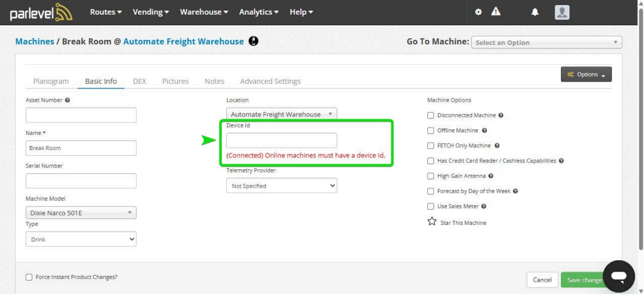Check the High Gain Antenna option
Viewport: 644px width, 294px height.
(431, 176)
